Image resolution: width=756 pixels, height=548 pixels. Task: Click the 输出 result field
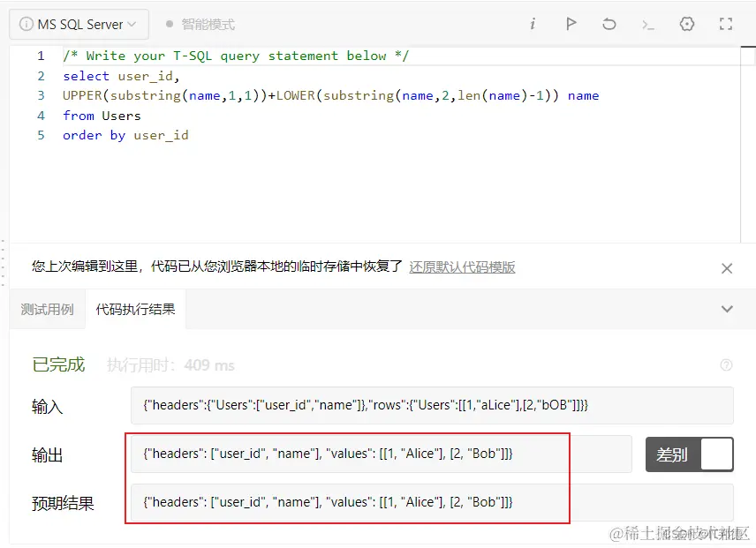(381, 454)
